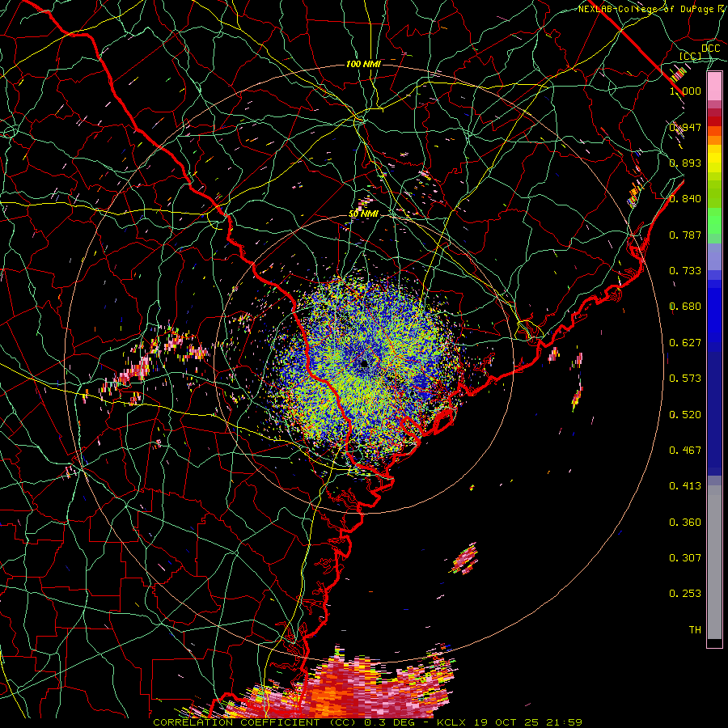Pick the gray bottom segment of color scale

click(714, 562)
